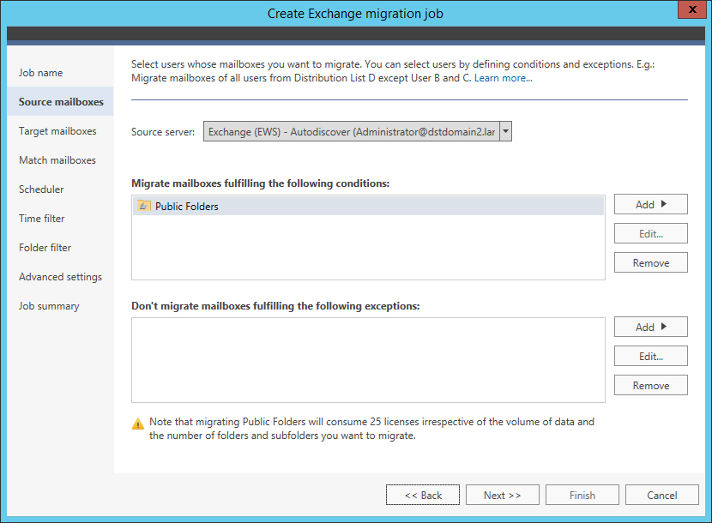The height and width of the screenshot is (523, 712).
Task: Click 'Don't migrate mailboxes fulfilling' exceptions heading
Action: pos(276,306)
